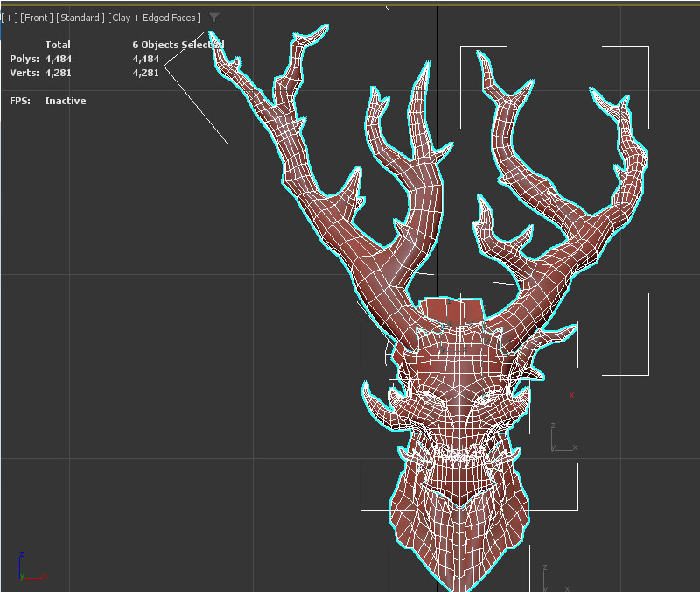Click the red X axis of transform gizmo

531,397
